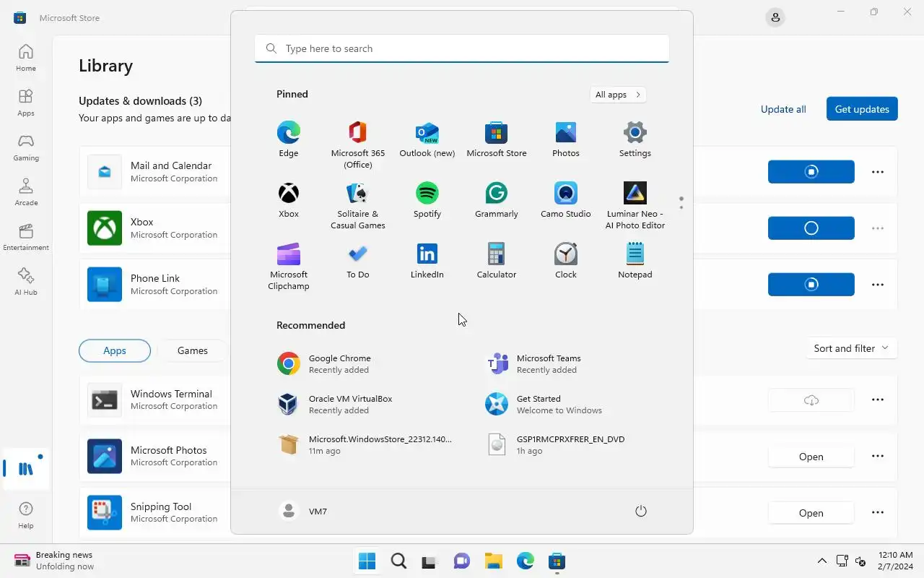This screenshot has width=924, height=578.
Task: Click Xbox pending update button
Action: [x=811, y=228]
